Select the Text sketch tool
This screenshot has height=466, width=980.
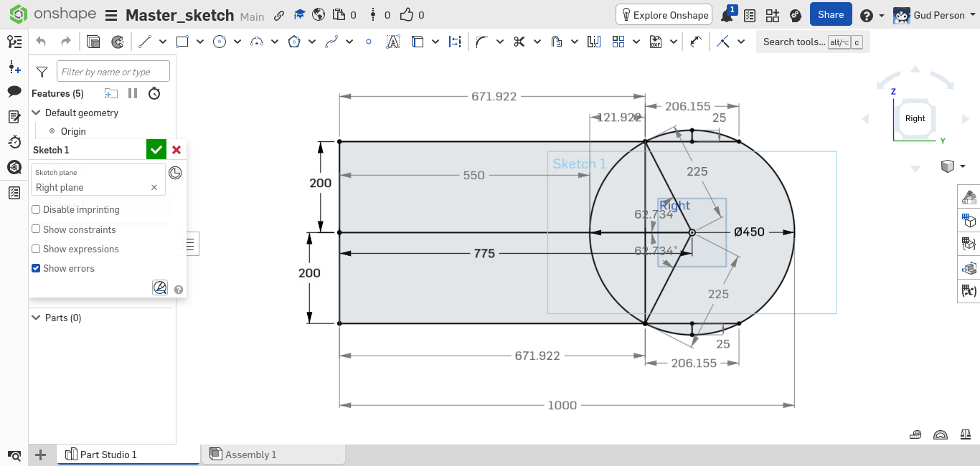[x=393, y=42]
